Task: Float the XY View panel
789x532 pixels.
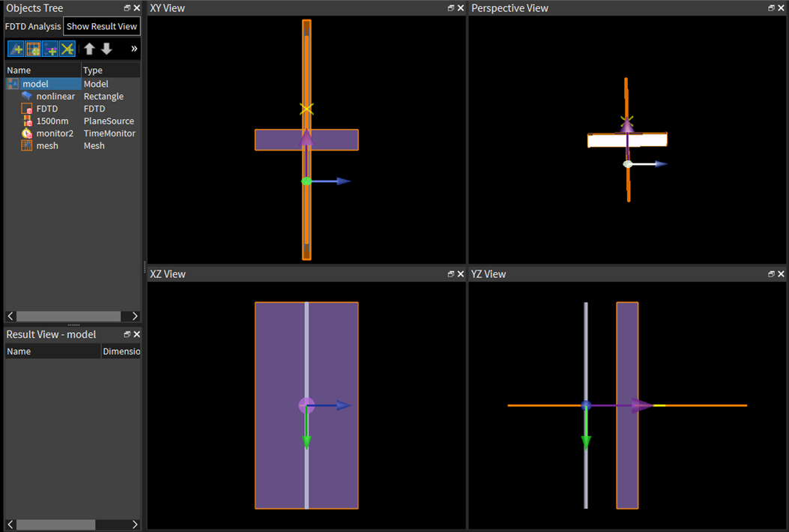Action: click(x=451, y=8)
